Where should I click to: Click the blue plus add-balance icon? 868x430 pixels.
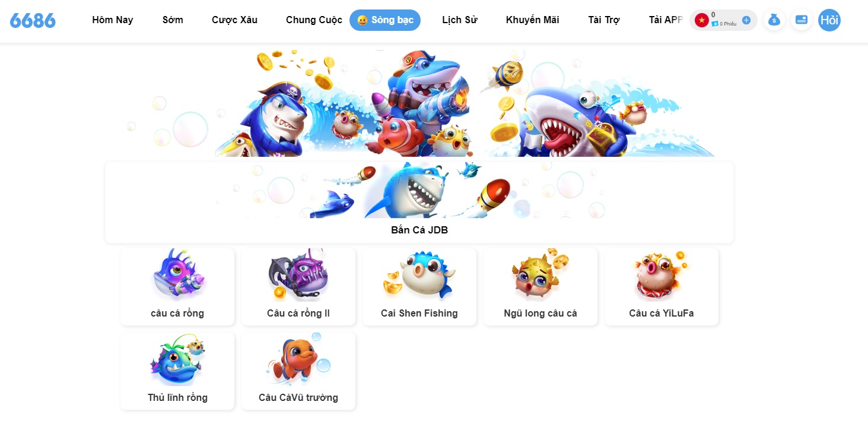pos(746,20)
